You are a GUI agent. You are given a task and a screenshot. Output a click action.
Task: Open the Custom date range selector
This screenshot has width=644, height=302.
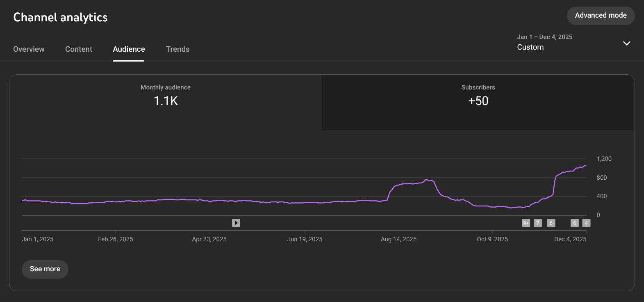point(530,47)
